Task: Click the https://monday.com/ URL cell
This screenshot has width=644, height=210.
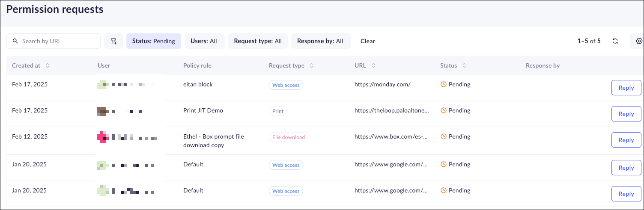Action: click(382, 84)
